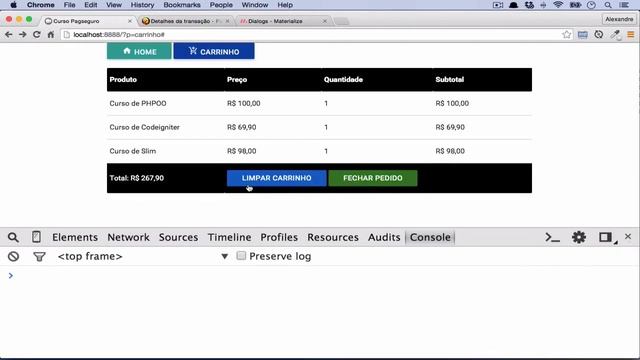Click the HOME button

pos(139,51)
